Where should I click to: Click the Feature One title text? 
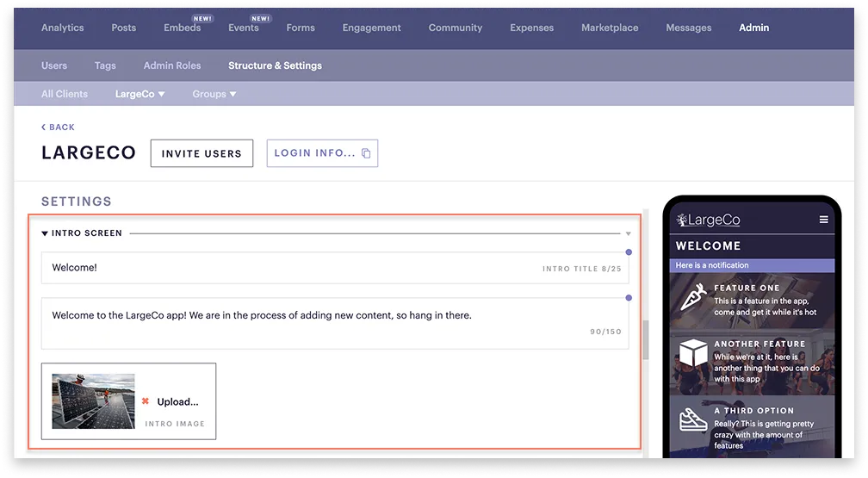click(747, 288)
